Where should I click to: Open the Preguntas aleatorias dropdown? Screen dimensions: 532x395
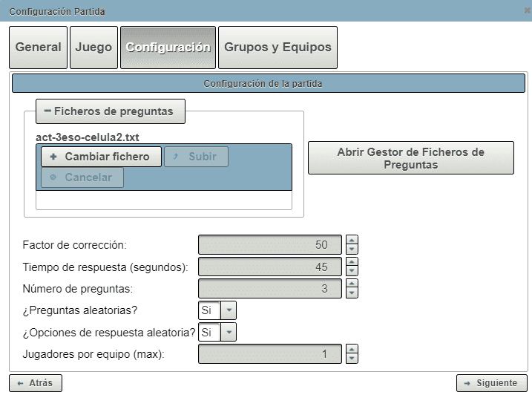click(x=229, y=310)
